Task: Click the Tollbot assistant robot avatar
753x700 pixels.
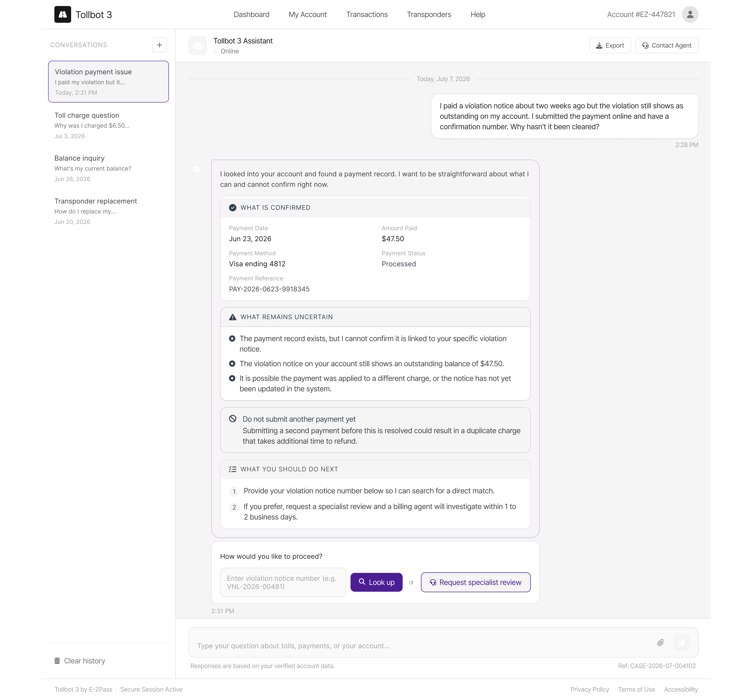Action: tap(198, 46)
